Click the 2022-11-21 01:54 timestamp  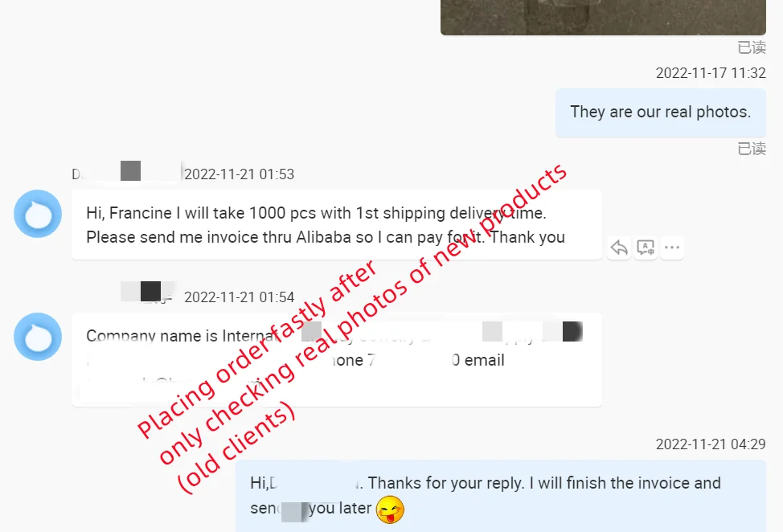pos(240,297)
